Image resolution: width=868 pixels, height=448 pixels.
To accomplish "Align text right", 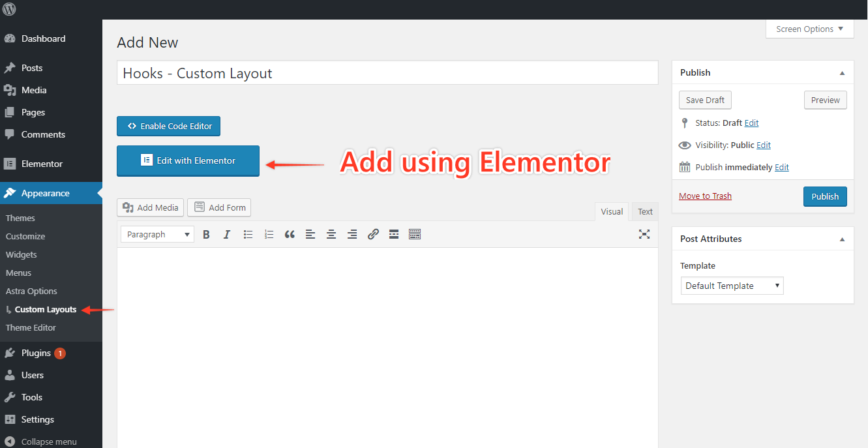I will (352, 234).
